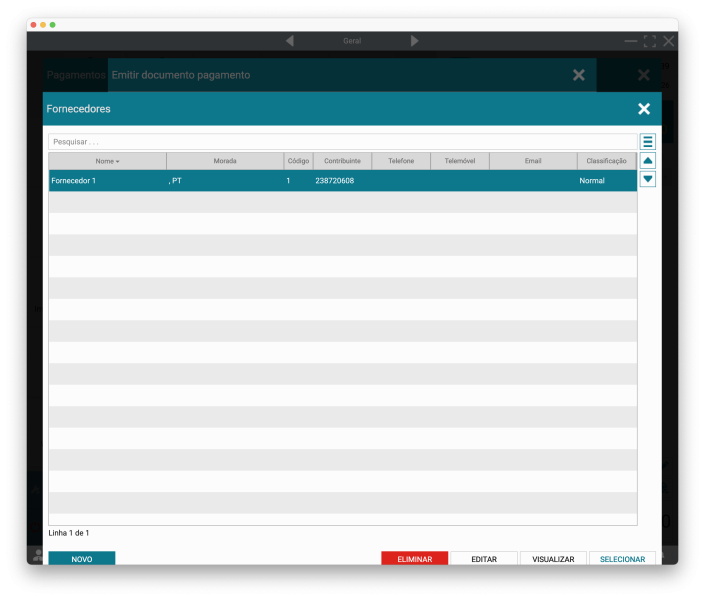The image size is (705, 600).
Task: Toggle fullscreen icon in top bar
Action: pyautogui.click(x=649, y=41)
